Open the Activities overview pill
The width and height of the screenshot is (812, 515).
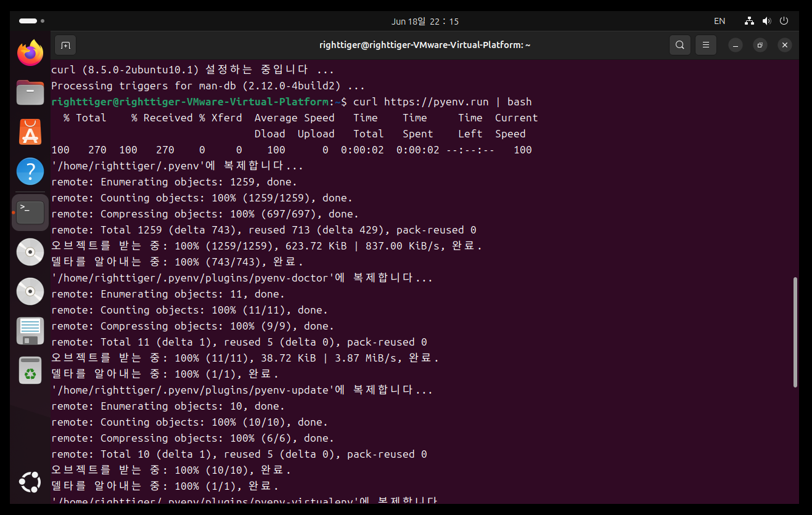point(31,21)
